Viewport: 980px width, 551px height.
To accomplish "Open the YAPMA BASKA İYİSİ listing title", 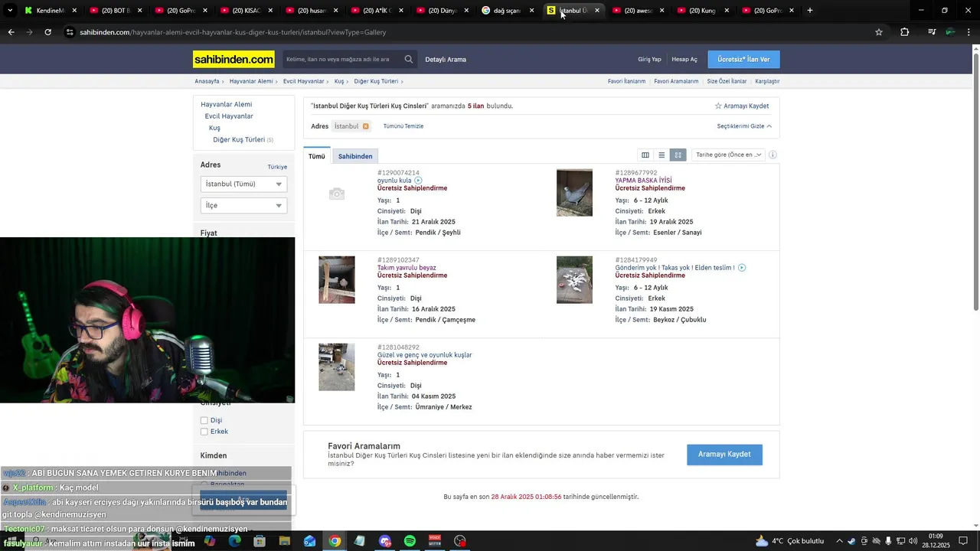I will pos(643,181).
